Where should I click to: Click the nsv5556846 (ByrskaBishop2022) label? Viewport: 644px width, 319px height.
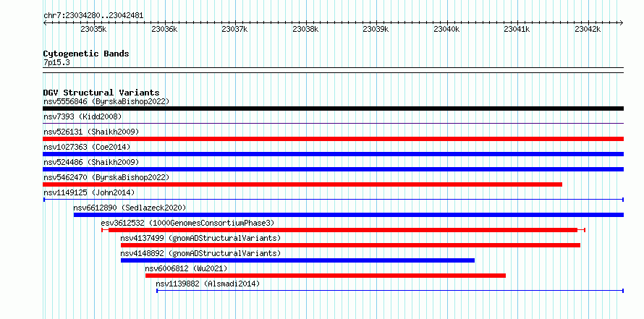pos(106,101)
